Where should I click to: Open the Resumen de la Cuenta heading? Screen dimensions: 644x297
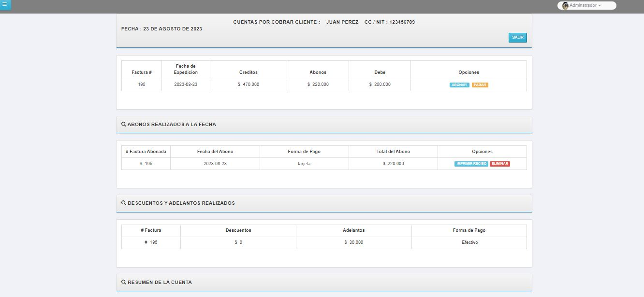pyautogui.click(x=160, y=283)
